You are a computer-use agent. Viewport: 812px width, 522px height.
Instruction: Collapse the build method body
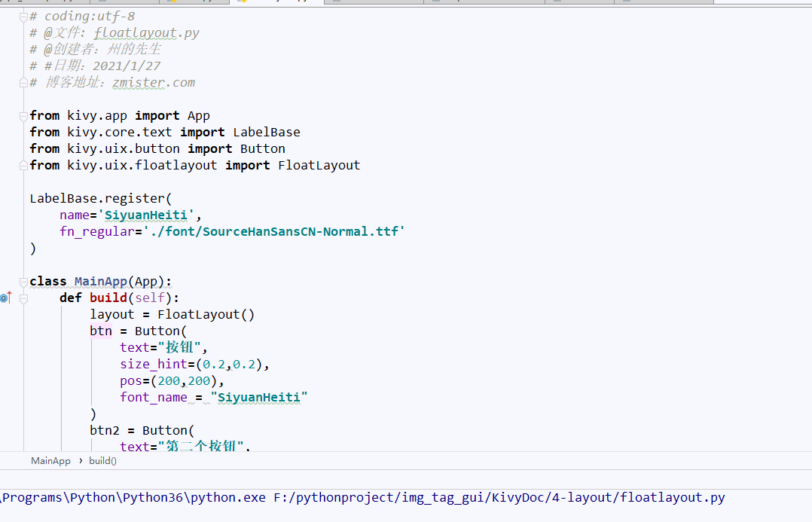click(x=23, y=298)
